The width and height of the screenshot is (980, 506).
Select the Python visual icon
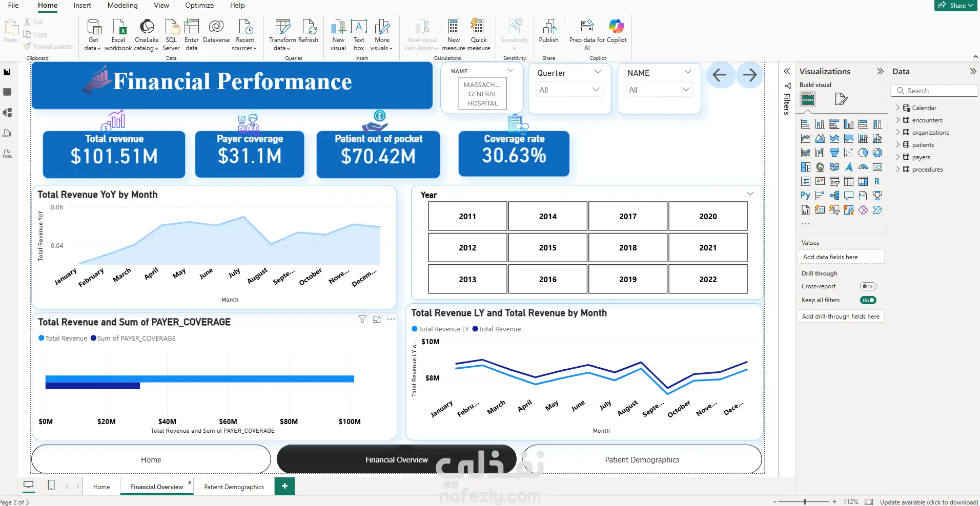805,195
